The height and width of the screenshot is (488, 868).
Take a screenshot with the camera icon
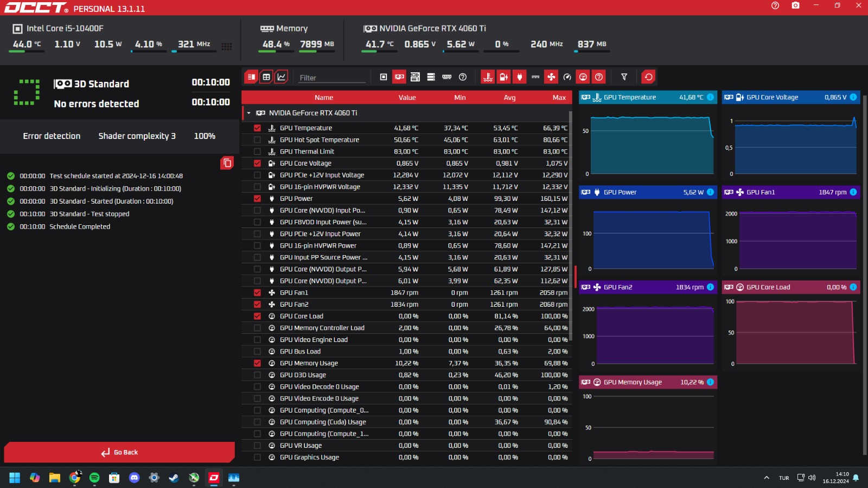pos(795,5)
